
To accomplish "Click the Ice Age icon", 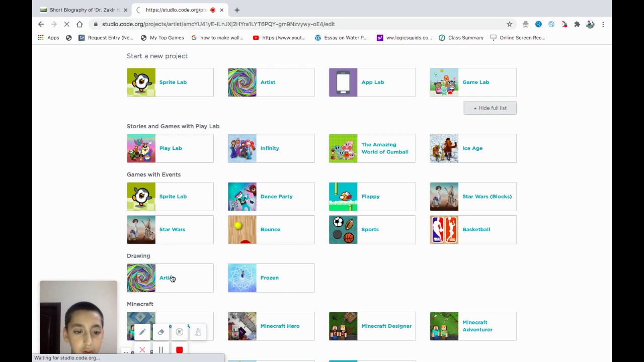I will pos(444,148).
